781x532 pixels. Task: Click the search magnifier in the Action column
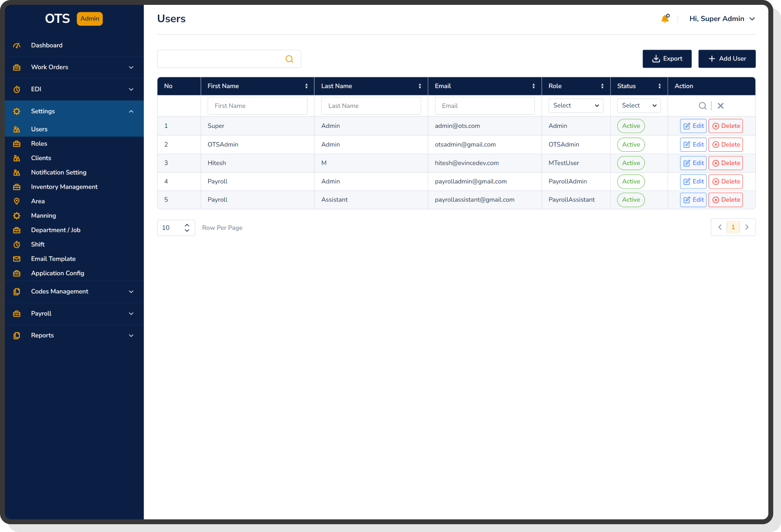702,106
